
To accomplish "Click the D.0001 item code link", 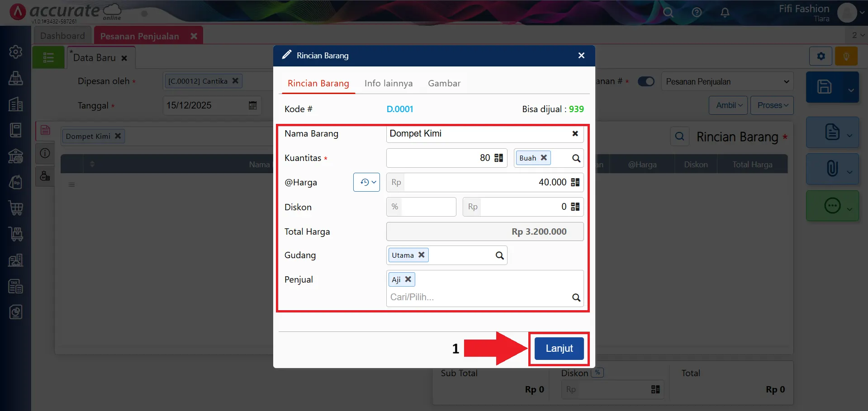I will pos(399,109).
